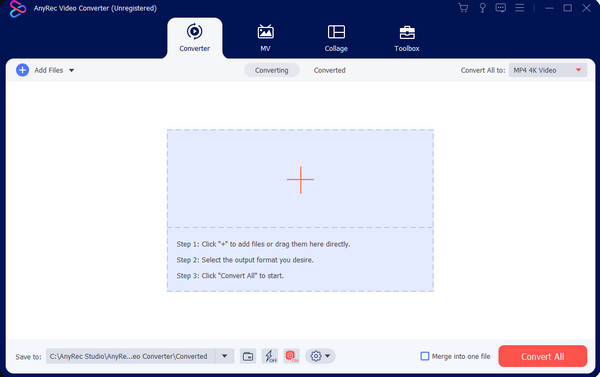Expand the Add Files dropdown arrow
600x377 pixels.
[72, 70]
